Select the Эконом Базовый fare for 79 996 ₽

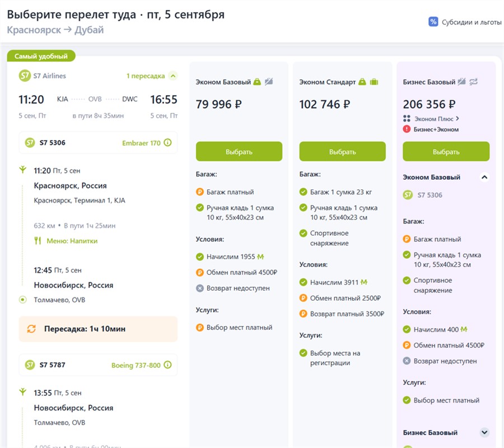239,152
